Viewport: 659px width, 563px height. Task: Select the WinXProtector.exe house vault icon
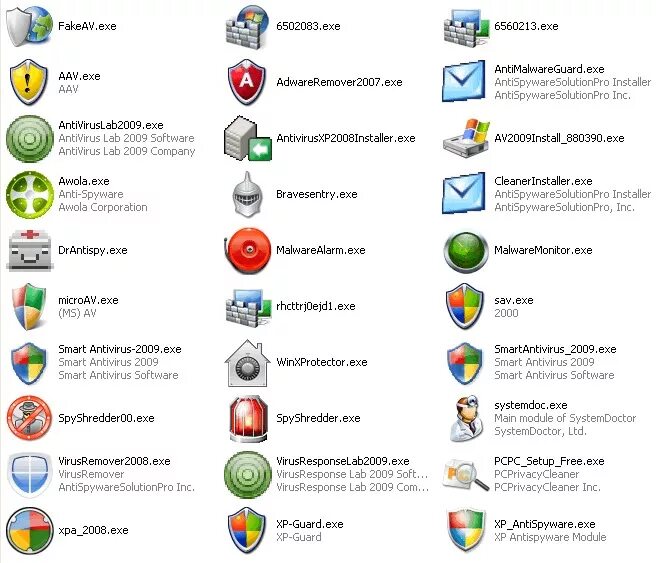point(248,363)
